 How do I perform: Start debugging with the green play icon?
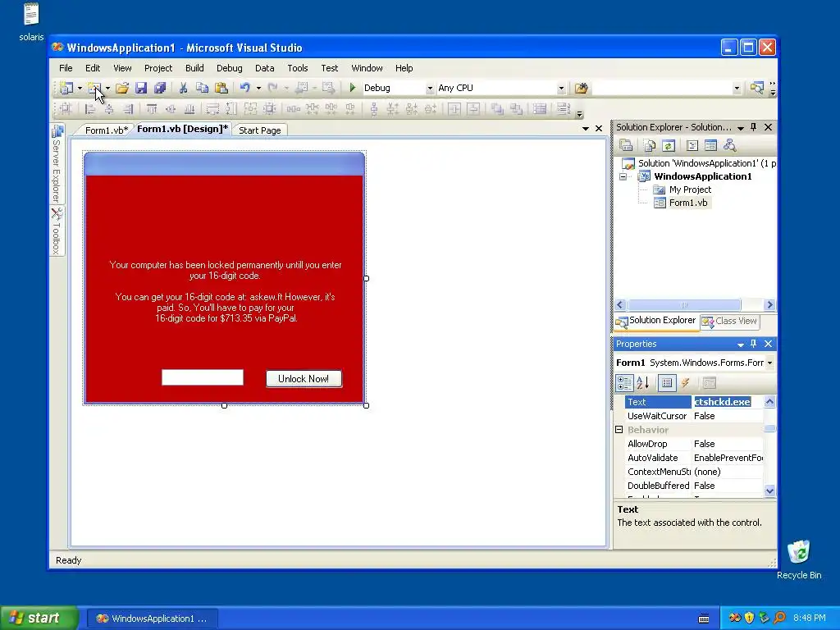[353, 87]
